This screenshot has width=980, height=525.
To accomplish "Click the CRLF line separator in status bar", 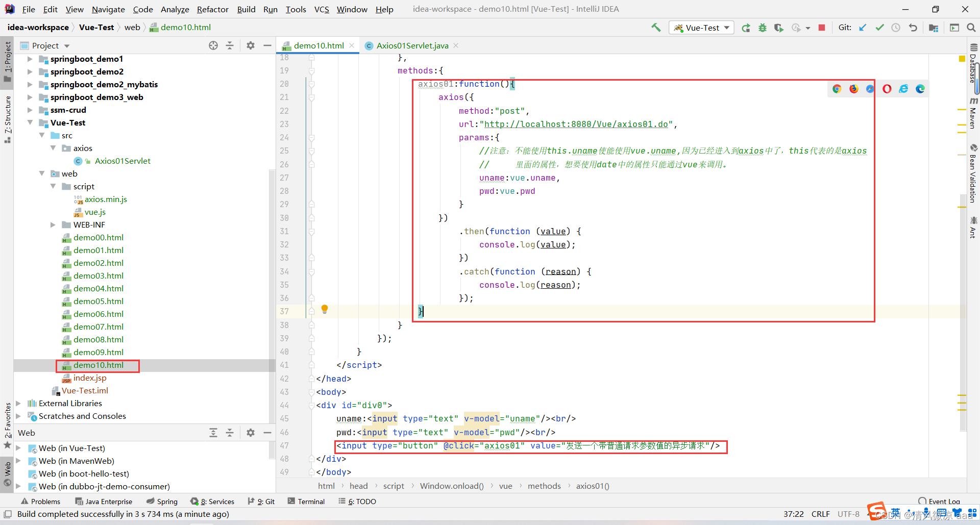I will pyautogui.click(x=821, y=514).
